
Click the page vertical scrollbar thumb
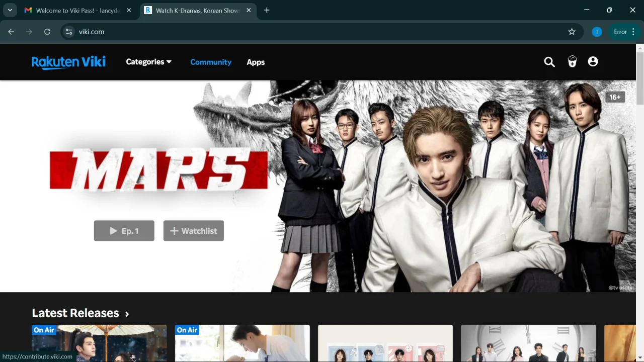click(x=640, y=78)
